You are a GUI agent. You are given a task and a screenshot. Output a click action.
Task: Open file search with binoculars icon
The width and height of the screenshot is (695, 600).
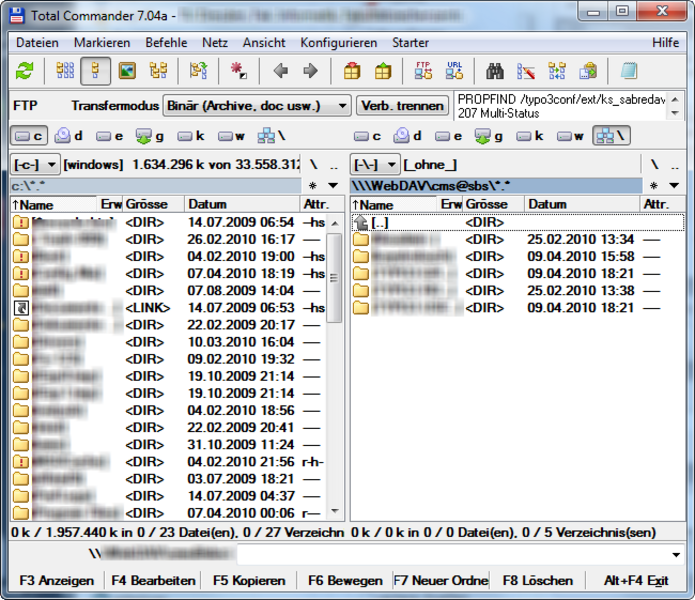[x=495, y=71]
